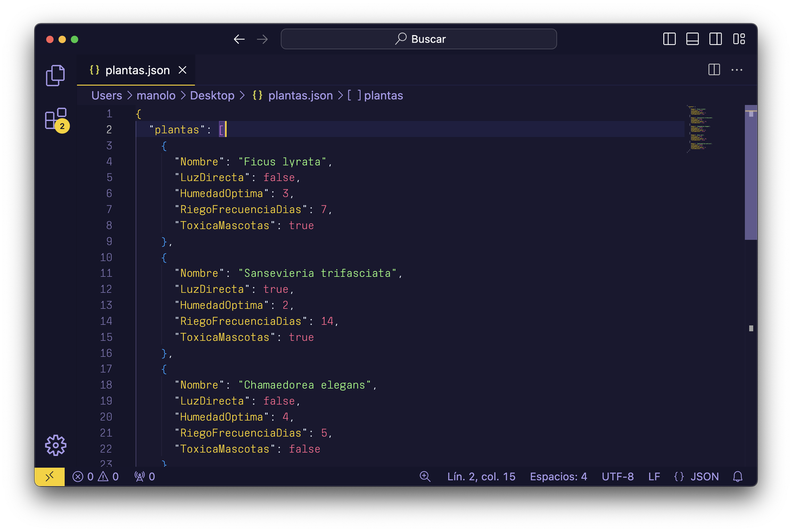
Task: Open the JSON language mode selector
Action: tap(697, 477)
